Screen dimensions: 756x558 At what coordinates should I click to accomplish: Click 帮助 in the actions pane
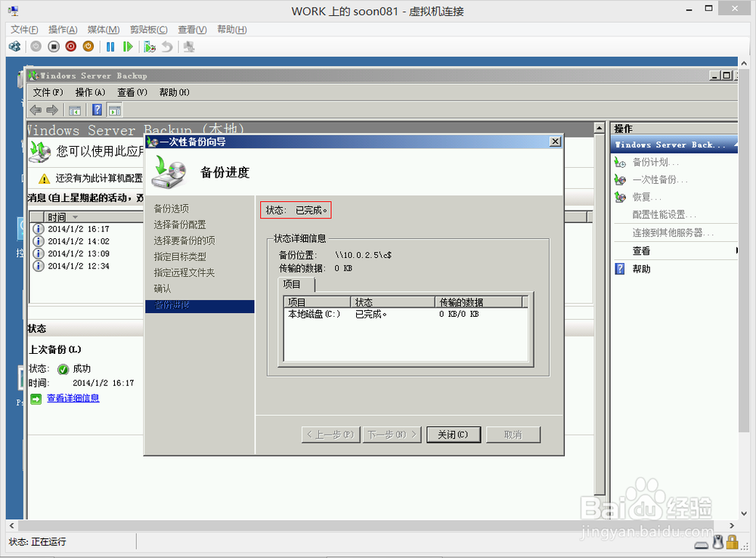click(641, 268)
